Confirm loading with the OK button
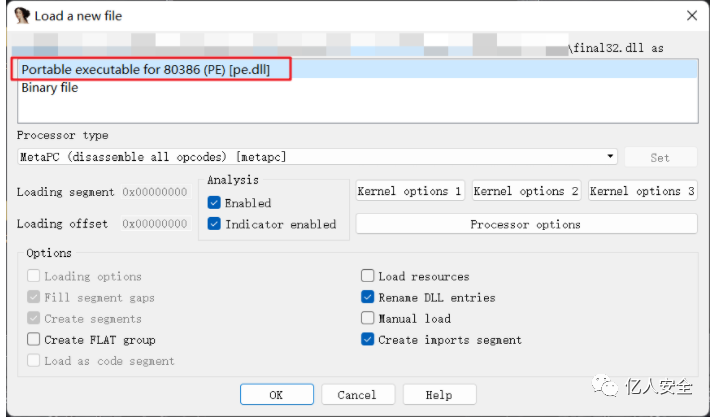 277,394
